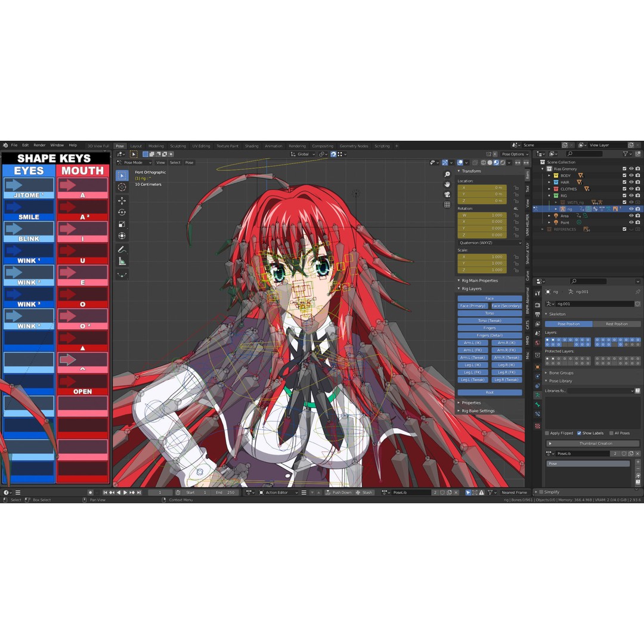The width and height of the screenshot is (644, 644).
Task: Uncheck the RIG collection checkbox
Action: pyautogui.click(x=624, y=196)
